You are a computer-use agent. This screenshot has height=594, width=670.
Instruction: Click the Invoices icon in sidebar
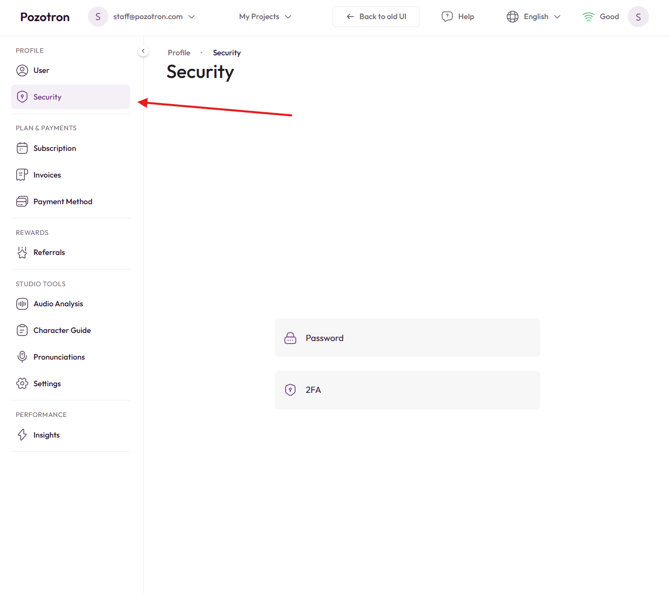coord(22,175)
